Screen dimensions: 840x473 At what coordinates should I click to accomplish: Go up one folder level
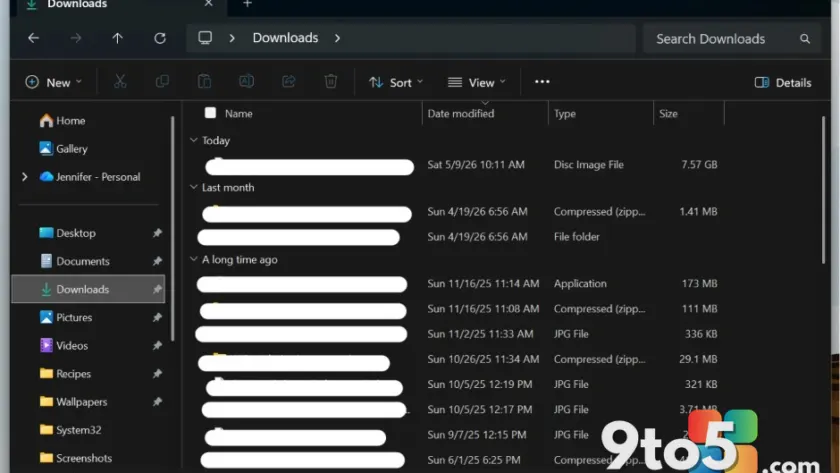tap(117, 38)
